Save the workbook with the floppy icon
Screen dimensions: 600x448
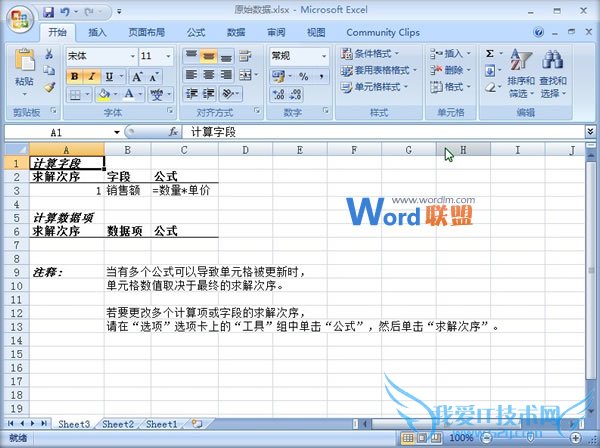[49, 12]
